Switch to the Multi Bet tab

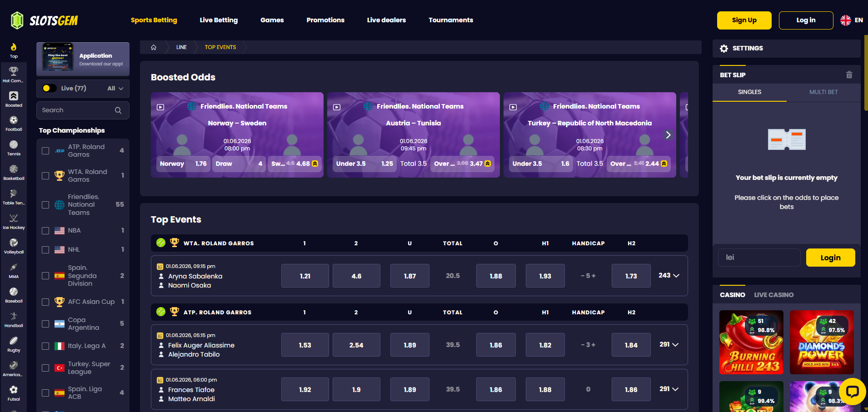click(x=823, y=92)
